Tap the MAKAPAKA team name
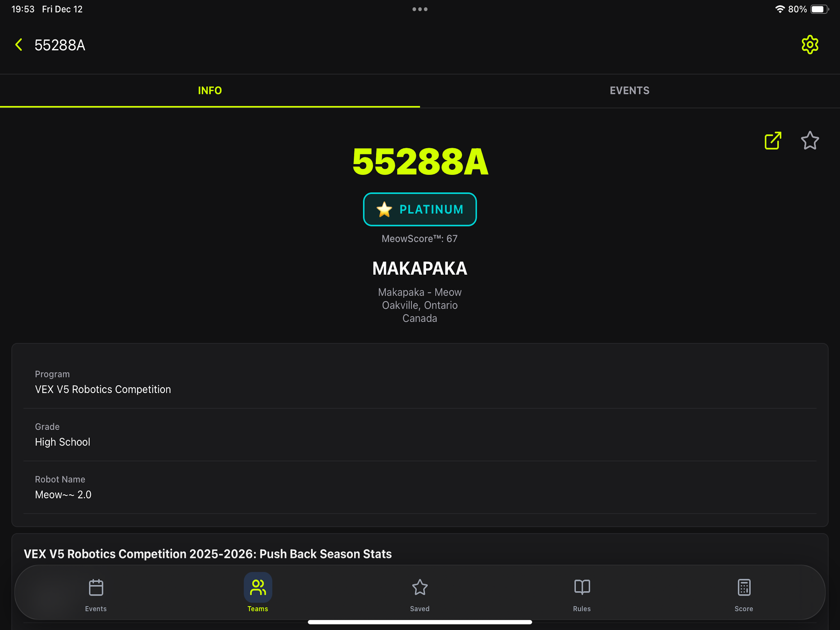The image size is (840, 630). (x=420, y=269)
